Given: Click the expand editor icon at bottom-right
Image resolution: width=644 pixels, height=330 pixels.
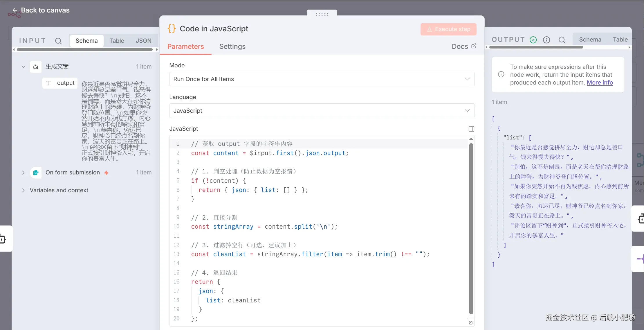Looking at the screenshot, I should pos(470,322).
